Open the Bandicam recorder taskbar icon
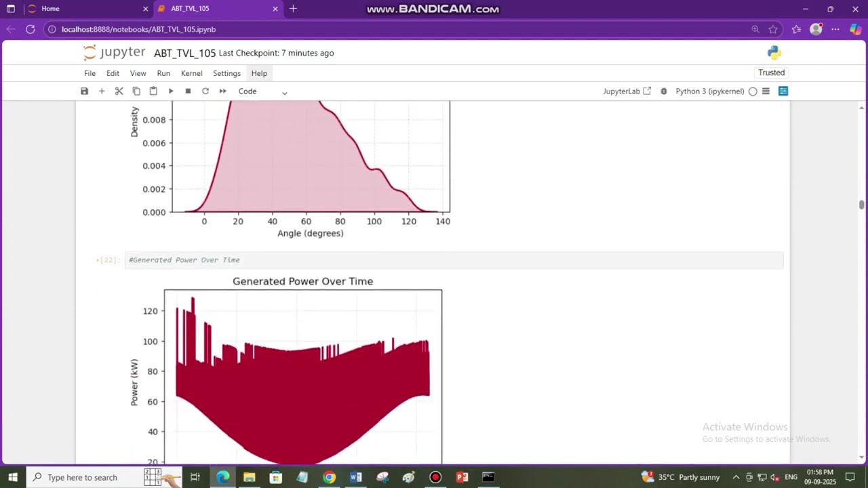This screenshot has width=868, height=488. point(435,477)
